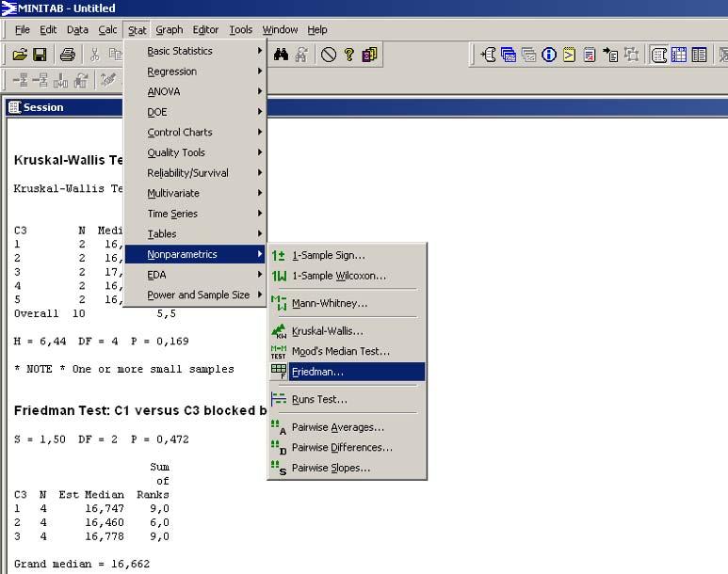This screenshot has height=574, width=728.
Task: Click the Print Window printer icon
Action: (x=68, y=55)
